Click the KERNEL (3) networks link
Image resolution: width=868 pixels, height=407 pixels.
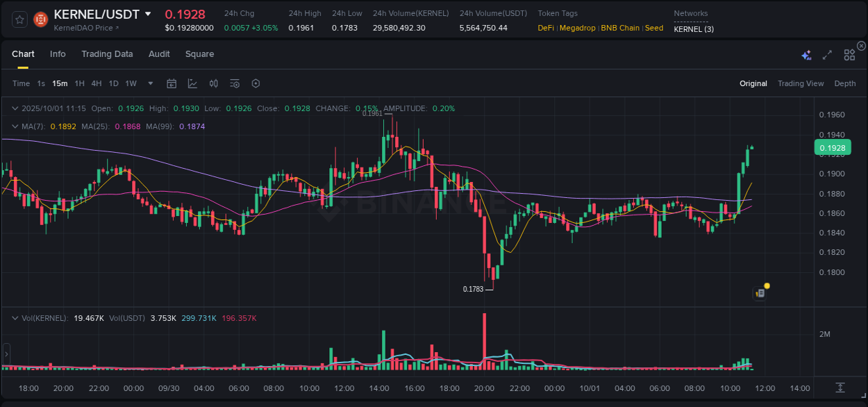click(x=694, y=29)
